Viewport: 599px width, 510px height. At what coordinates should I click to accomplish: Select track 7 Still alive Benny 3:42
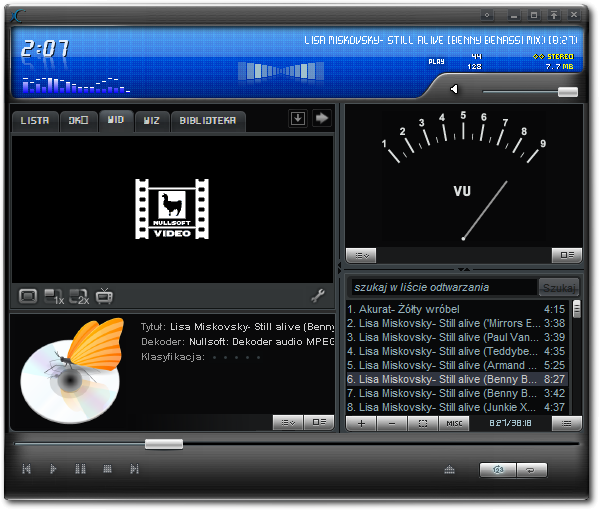(457, 393)
